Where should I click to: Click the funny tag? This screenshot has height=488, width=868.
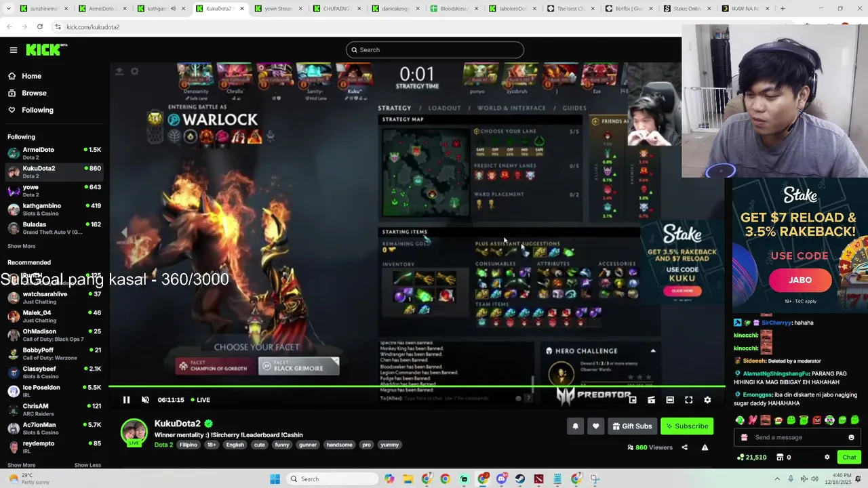click(x=282, y=445)
